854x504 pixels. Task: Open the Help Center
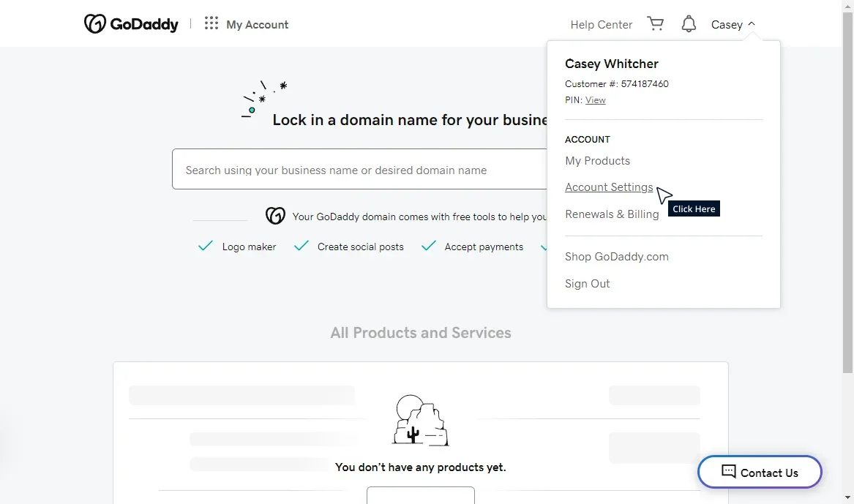click(601, 24)
